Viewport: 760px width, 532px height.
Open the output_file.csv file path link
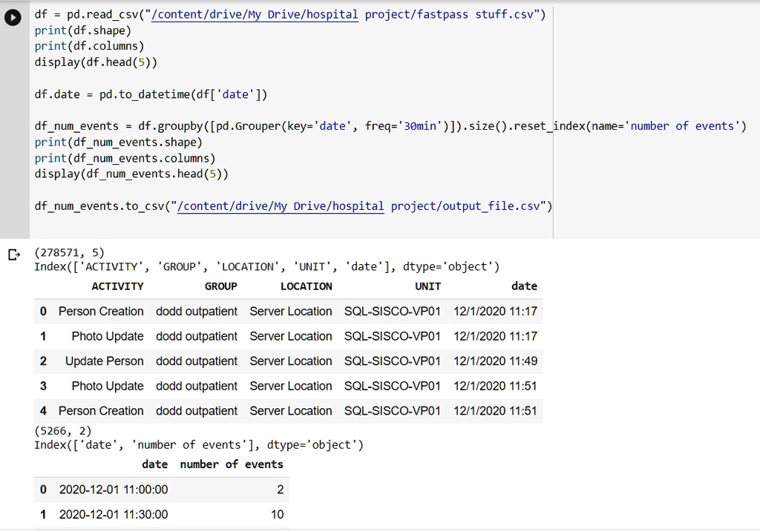tap(281, 206)
